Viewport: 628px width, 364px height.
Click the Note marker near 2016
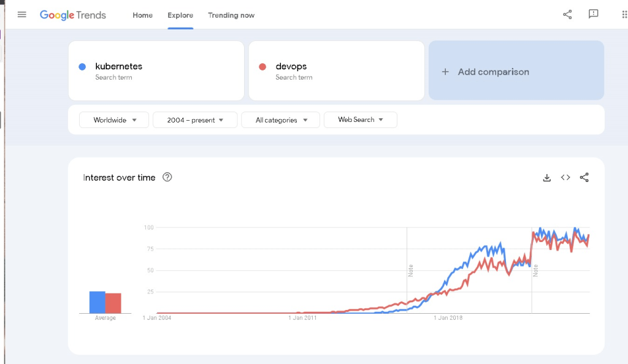point(410,271)
